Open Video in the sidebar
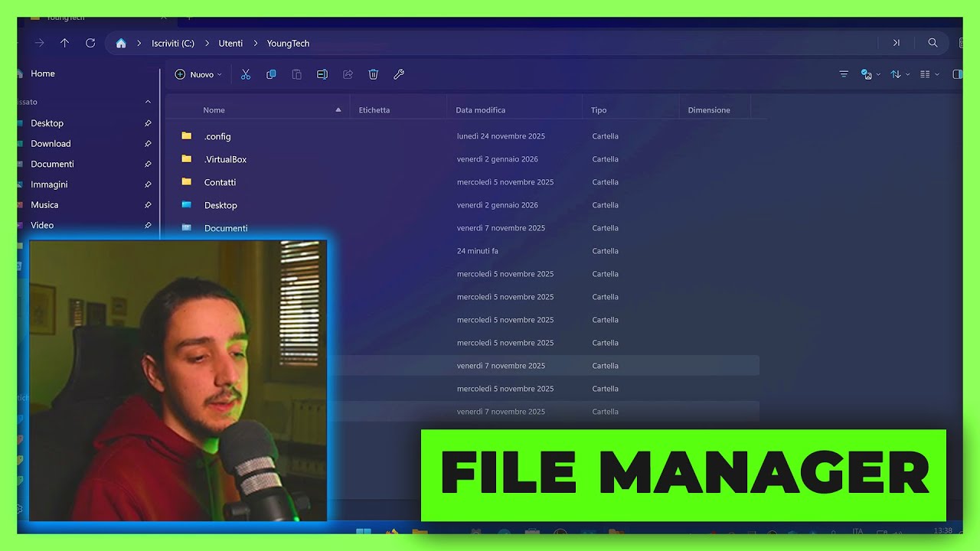 point(42,225)
